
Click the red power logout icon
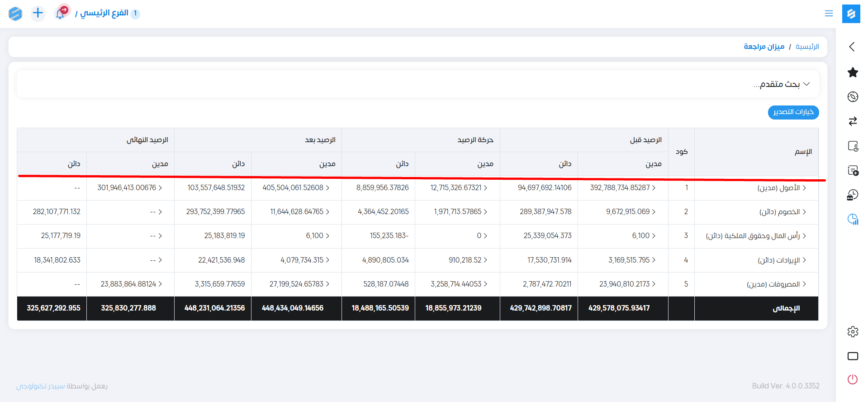(x=853, y=379)
